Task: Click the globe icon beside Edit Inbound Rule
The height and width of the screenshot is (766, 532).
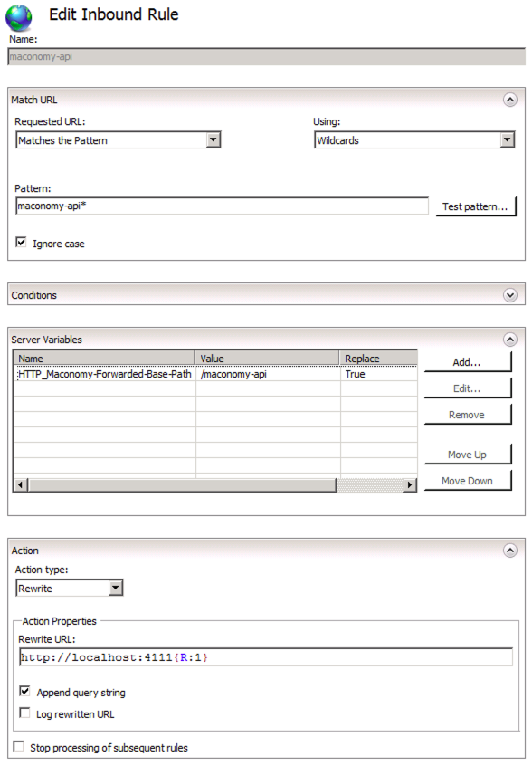Action: click(18, 17)
